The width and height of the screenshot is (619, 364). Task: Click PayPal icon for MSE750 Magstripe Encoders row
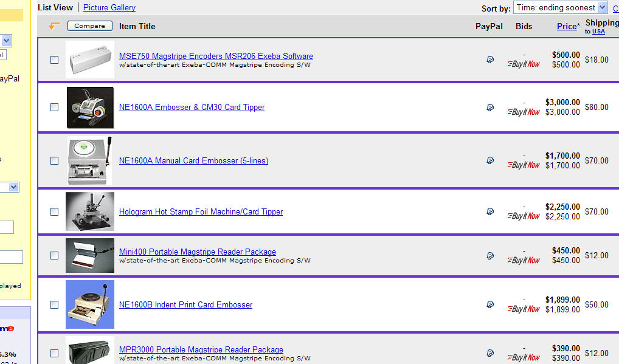(490, 60)
